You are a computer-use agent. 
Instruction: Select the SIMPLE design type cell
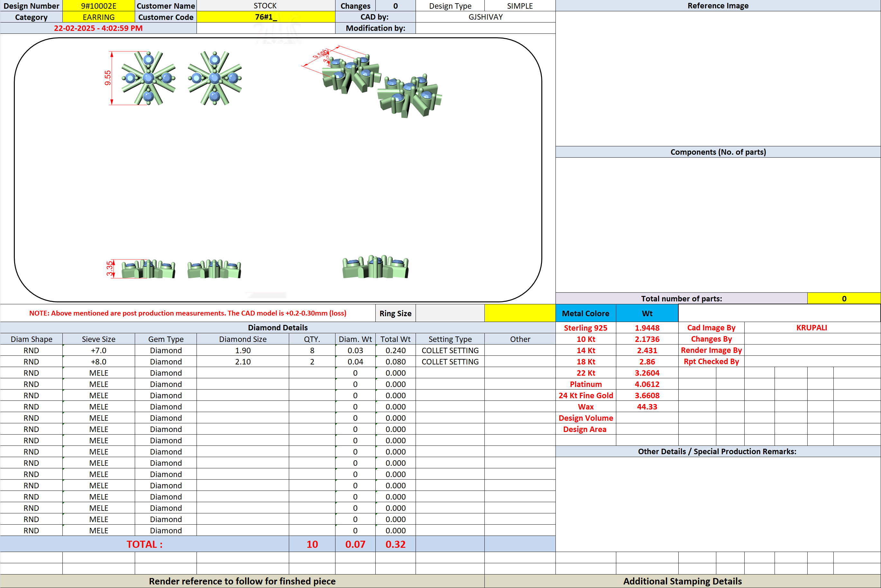[520, 5]
